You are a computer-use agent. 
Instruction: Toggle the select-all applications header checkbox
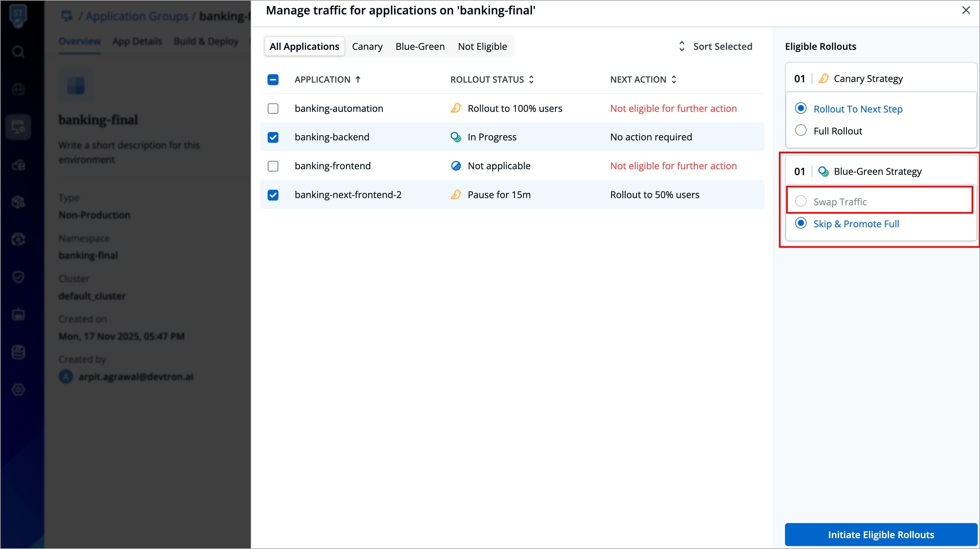point(273,80)
